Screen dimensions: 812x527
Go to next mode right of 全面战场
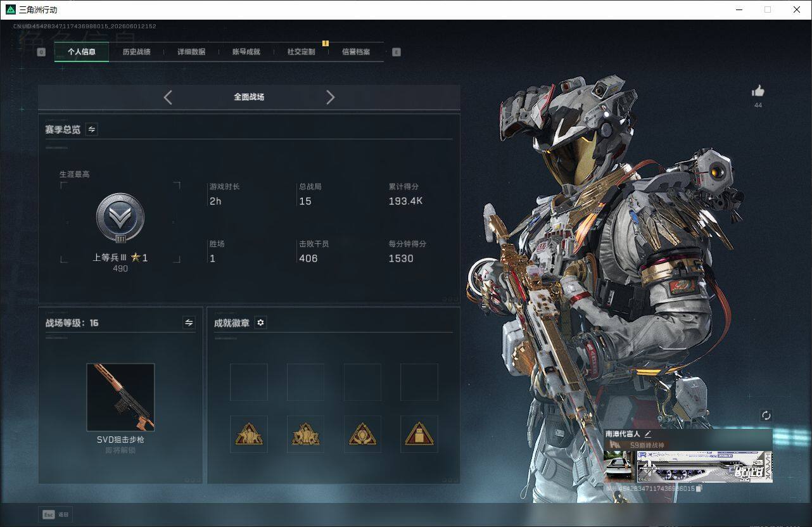[330, 97]
